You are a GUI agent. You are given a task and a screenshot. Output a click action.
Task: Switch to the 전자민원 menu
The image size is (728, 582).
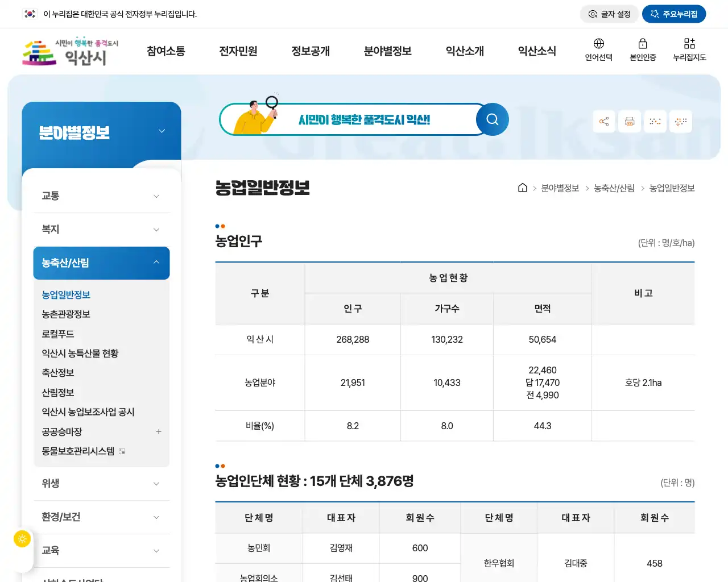click(x=238, y=51)
